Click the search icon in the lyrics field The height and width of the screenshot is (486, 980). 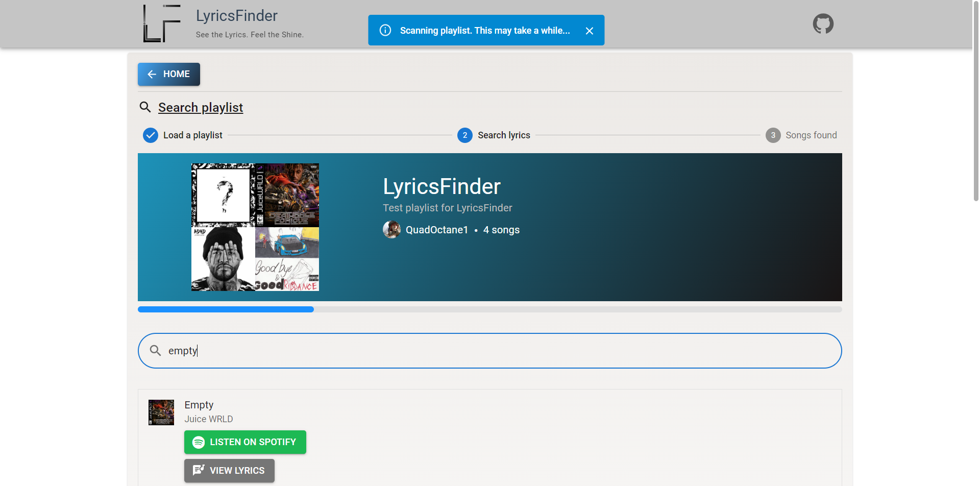point(155,351)
